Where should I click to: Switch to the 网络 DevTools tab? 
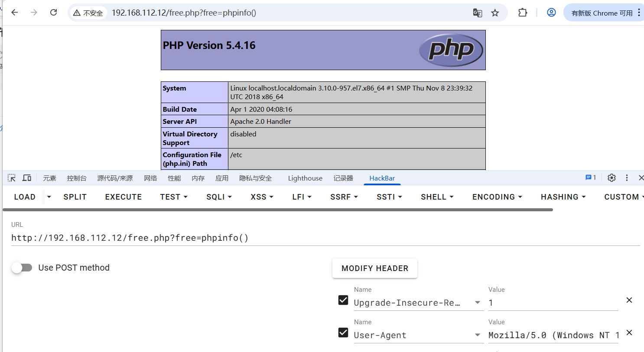point(150,178)
